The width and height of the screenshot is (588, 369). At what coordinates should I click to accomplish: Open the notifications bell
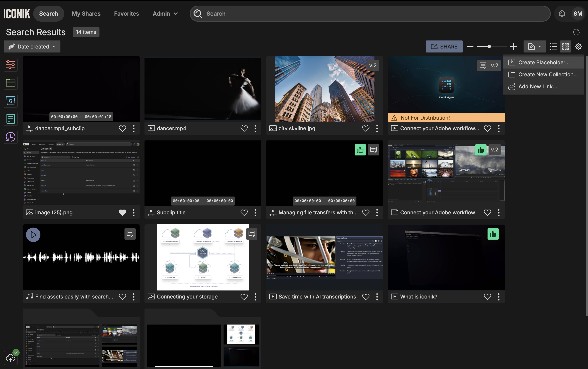point(562,14)
